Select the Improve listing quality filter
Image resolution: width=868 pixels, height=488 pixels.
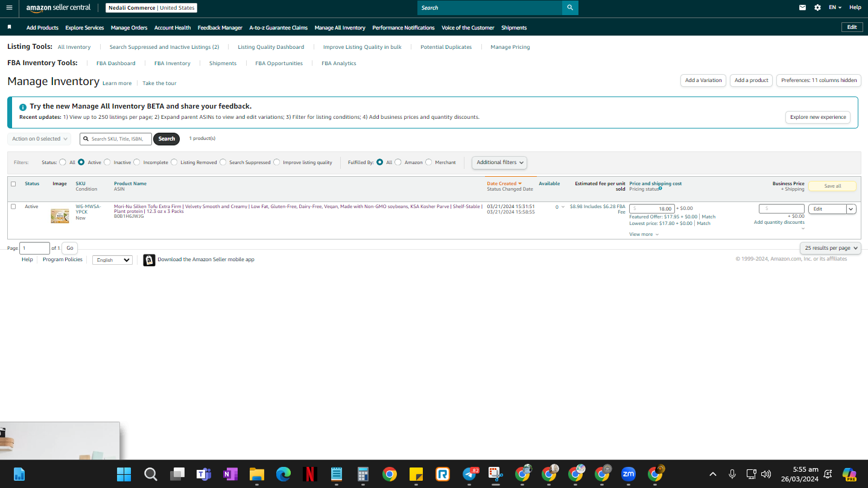pyautogui.click(x=277, y=162)
